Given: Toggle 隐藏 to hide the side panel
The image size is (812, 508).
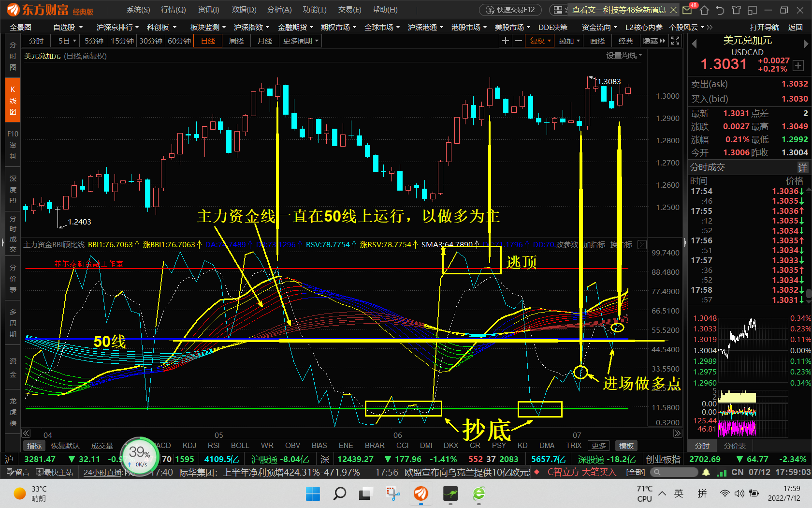Looking at the screenshot, I should tap(654, 41).
